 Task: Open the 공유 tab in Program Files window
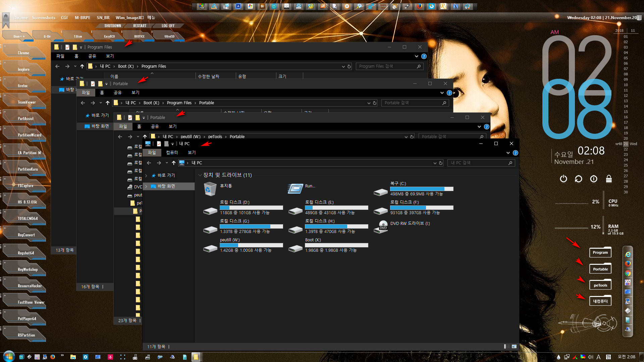point(92,56)
